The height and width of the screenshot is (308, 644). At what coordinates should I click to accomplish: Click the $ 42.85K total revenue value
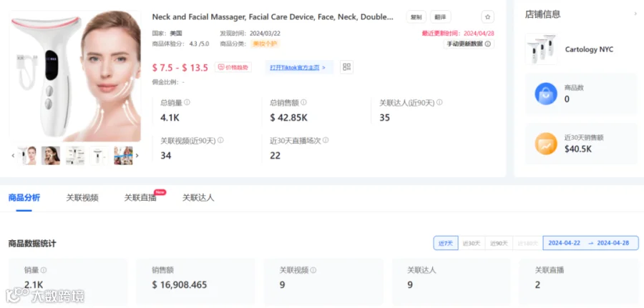pos(289,118)
